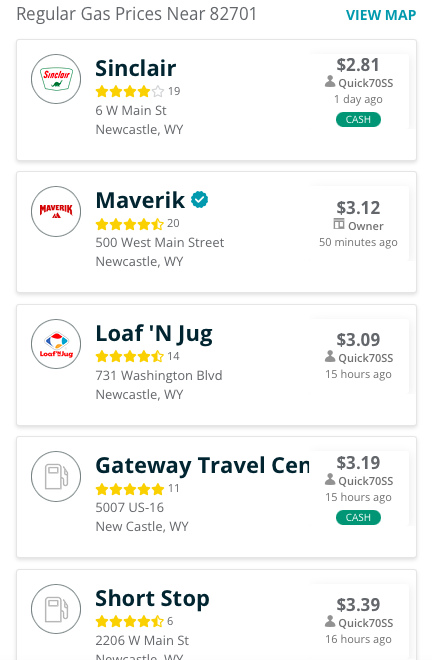Select the Loaf 'N Jug logo
The width and height of the screenshot is (432, 660).
click(x=56, y=344)
